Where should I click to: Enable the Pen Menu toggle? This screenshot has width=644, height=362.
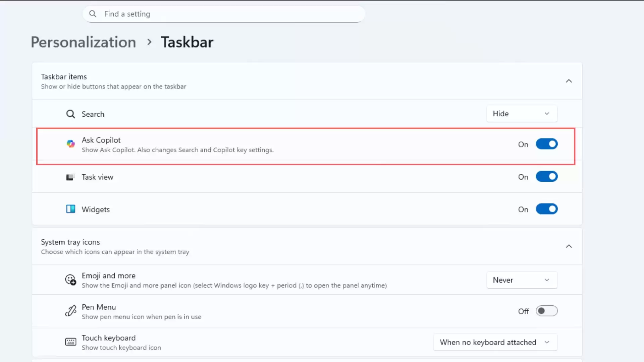[x=546, y=311]
